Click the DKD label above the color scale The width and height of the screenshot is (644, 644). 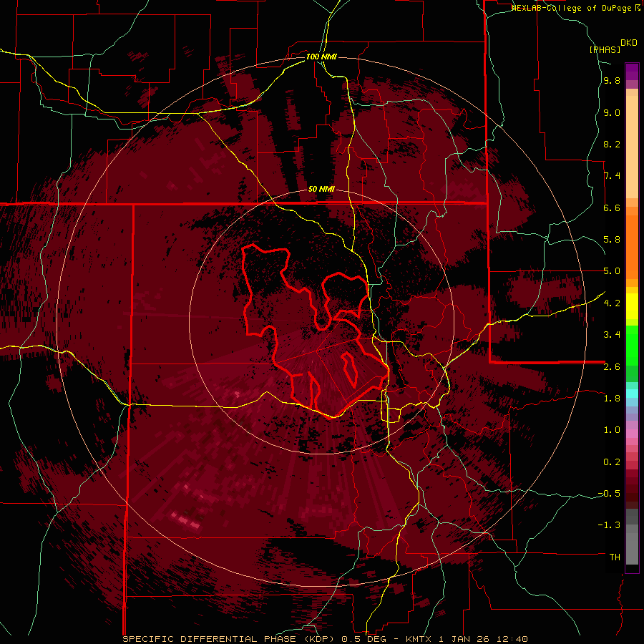(x=629, y=43)
